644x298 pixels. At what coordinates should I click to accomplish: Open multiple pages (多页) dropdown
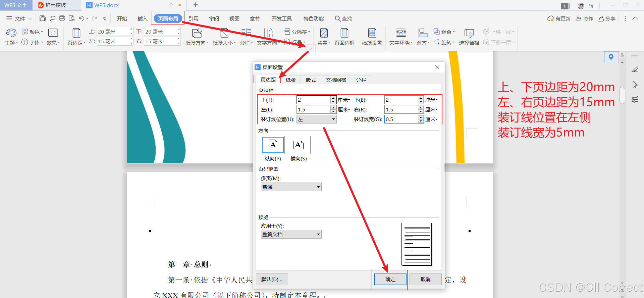pos(291,187)
